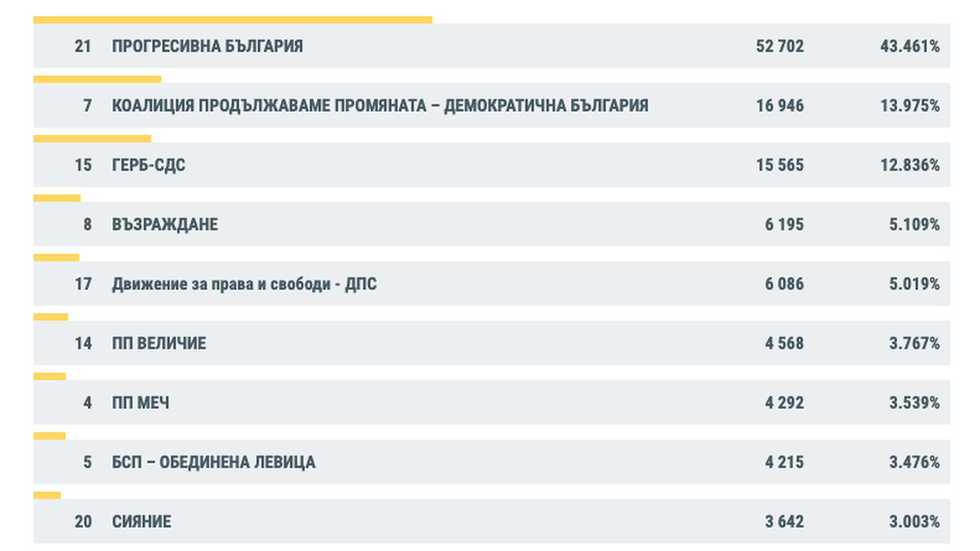Click the 52 702 vote count
This screenshot has height=551, width=980.
pos(779,46)
